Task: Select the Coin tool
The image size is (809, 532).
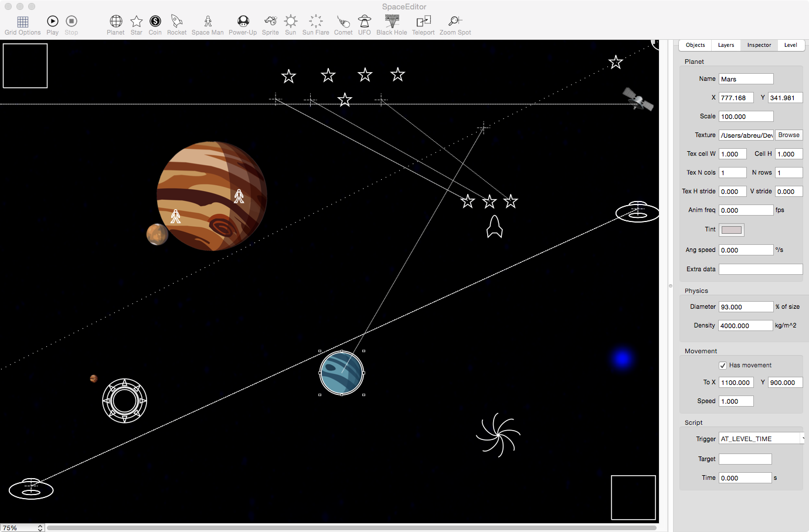Action: tap(155, 25)
